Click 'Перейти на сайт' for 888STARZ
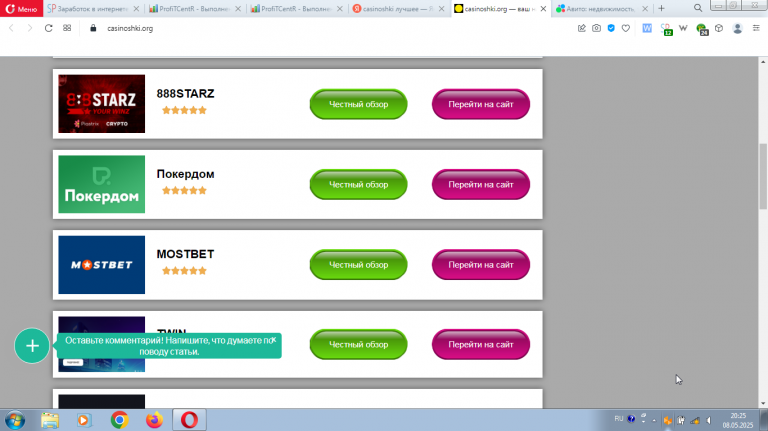This screenshot has width=768, height=431. tap(481, 104)
